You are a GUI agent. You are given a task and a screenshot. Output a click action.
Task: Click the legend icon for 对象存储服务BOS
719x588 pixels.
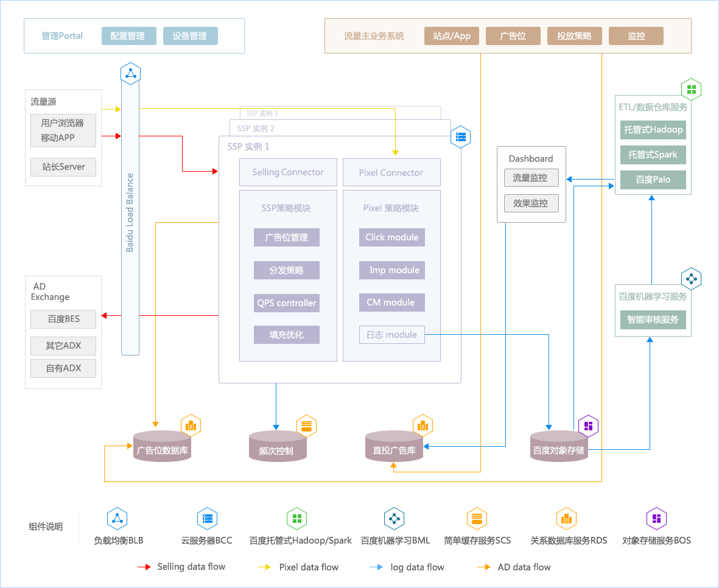656,519
